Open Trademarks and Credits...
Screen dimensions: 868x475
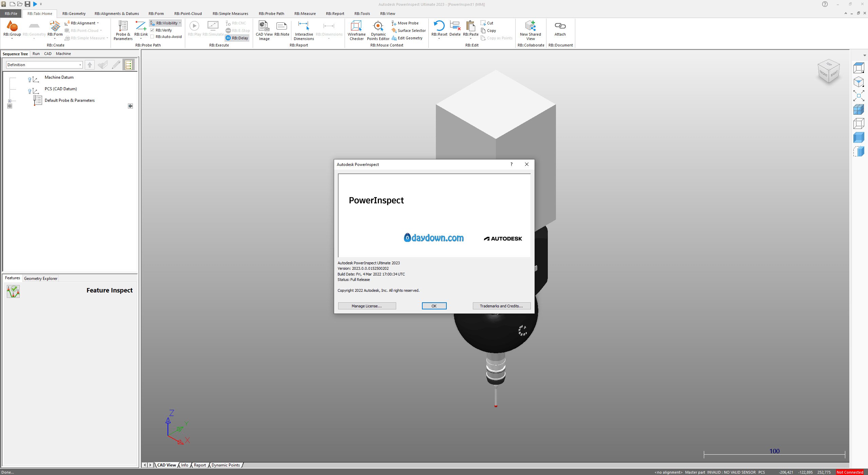click(x=501, y=306)
